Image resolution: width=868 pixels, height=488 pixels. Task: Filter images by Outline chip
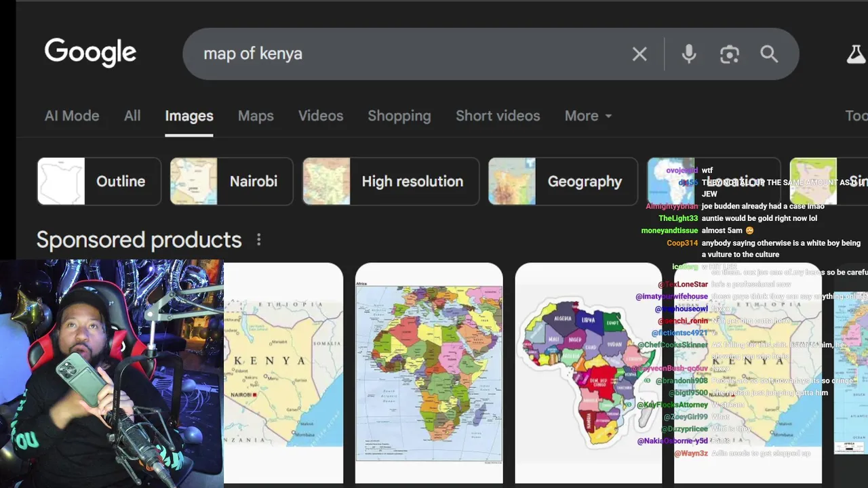click(99, 182)
